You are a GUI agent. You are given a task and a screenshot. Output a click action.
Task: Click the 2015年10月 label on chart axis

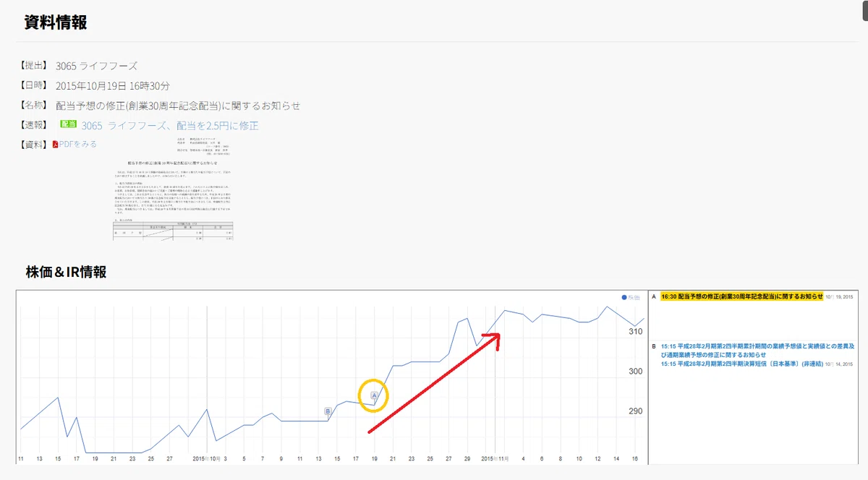pos(207,459)
